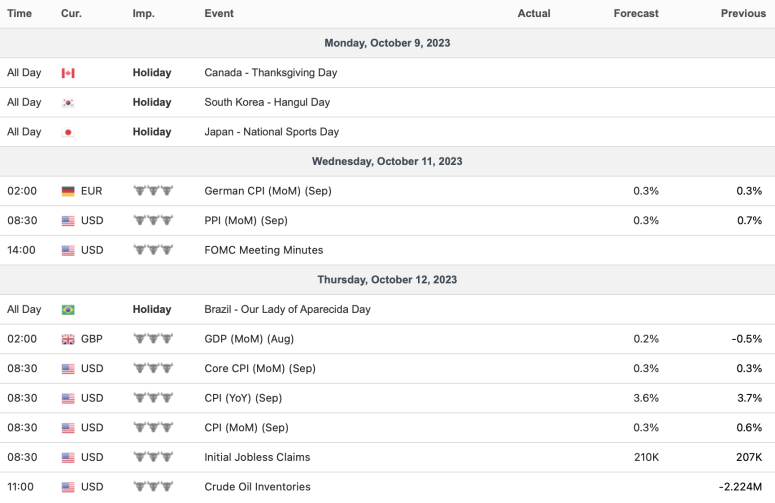The height and width of the screenshot is (503, 775).
Task: Click the Forecast column header
Action: point(636,13)
